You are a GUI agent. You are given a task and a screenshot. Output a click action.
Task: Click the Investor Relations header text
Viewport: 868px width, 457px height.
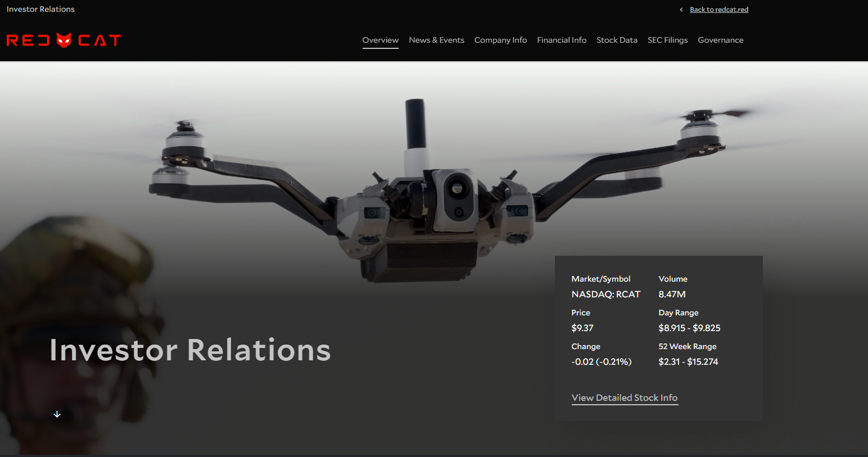click(40, 9)
